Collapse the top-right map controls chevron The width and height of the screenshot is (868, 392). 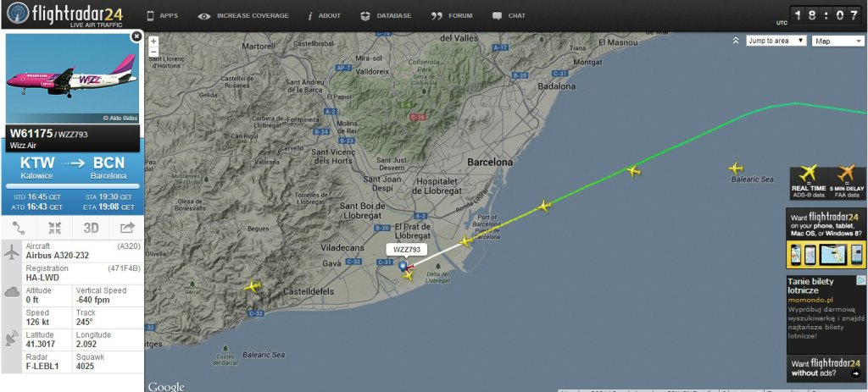(x=736, y=41)
